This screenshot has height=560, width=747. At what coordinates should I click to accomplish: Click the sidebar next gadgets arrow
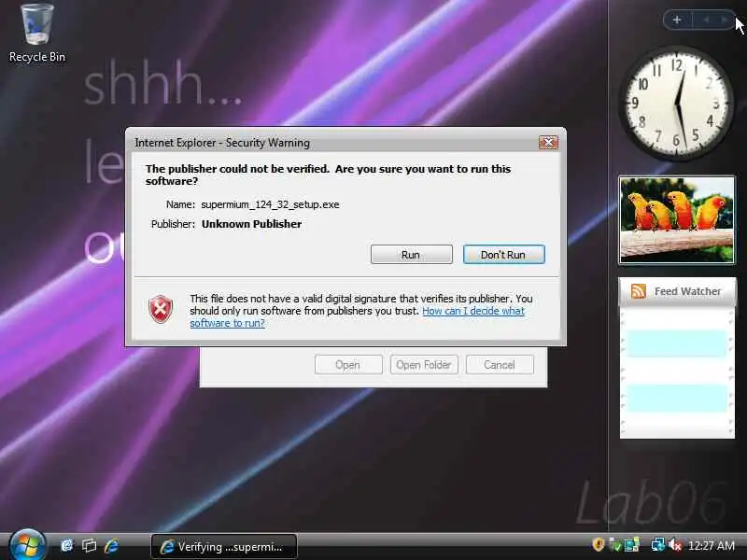click(x=725, y=20)
